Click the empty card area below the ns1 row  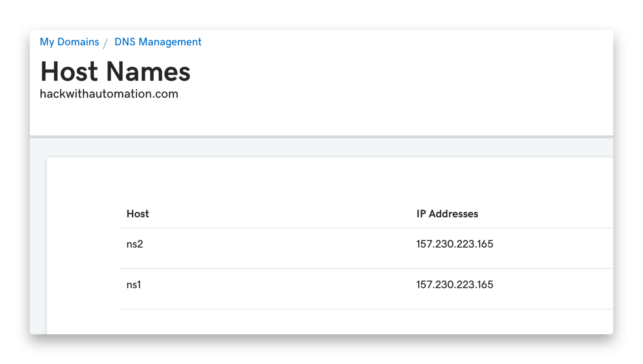coord(330,322)
